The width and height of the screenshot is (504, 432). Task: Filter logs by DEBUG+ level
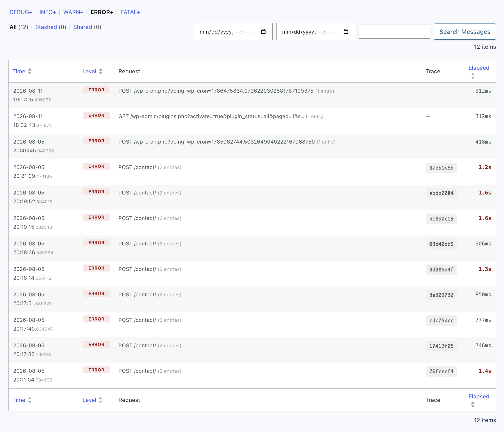coord(21,12)
